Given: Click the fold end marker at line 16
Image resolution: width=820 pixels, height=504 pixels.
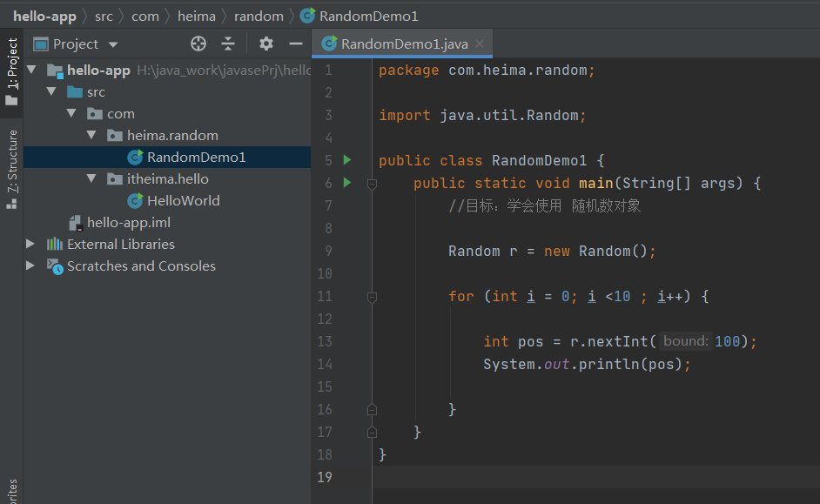Looking at the screenshot, I should tap(372, 409).
